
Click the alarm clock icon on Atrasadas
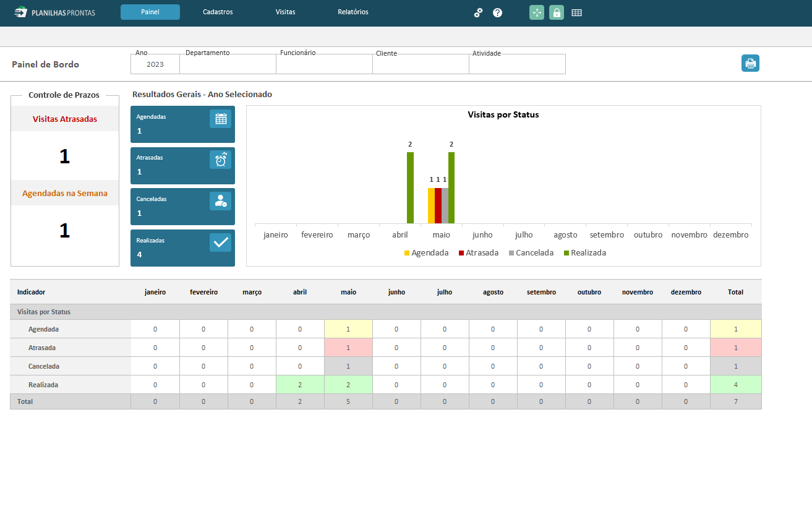[220, 160]
